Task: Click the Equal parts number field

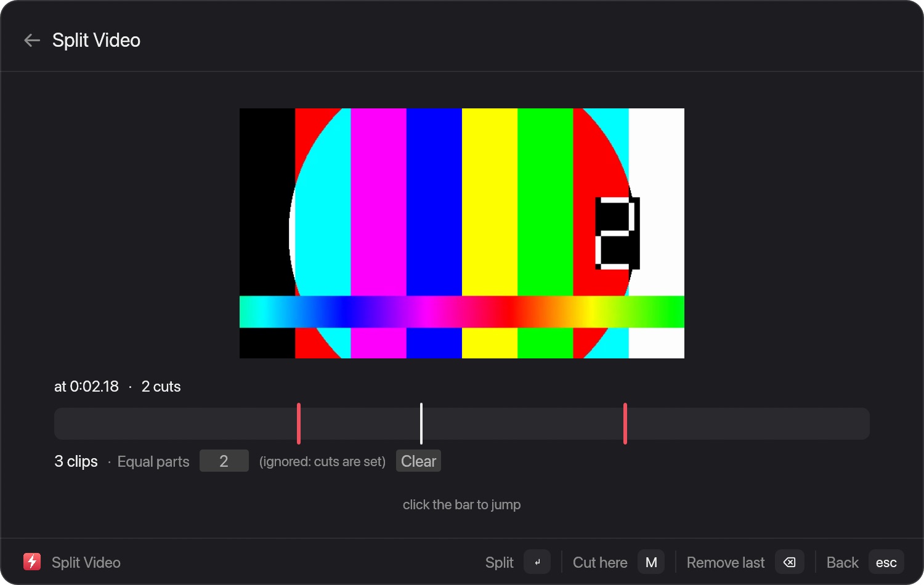Action: point(224,461)
